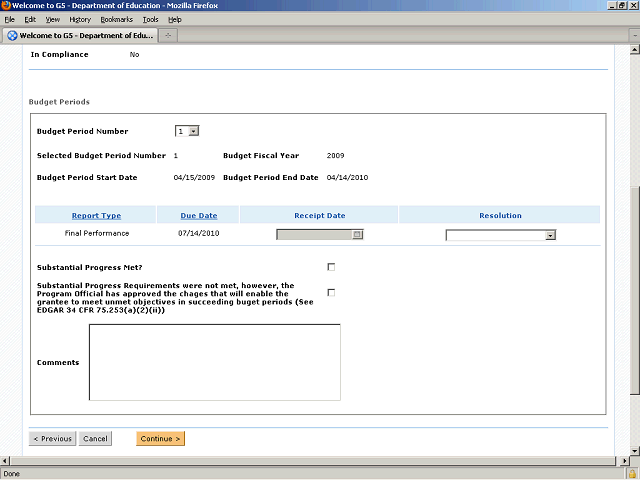Click the vertical scrollbar thumb
This screenshot has width=640, height=480.
click(635, 292)
